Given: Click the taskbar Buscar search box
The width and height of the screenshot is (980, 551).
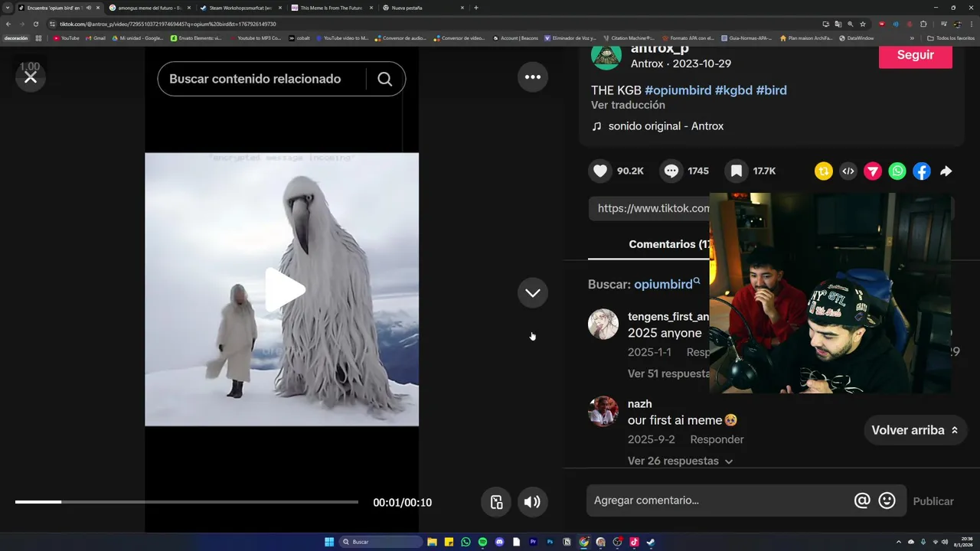Looking at the screenshot, I should pos(381,542).
